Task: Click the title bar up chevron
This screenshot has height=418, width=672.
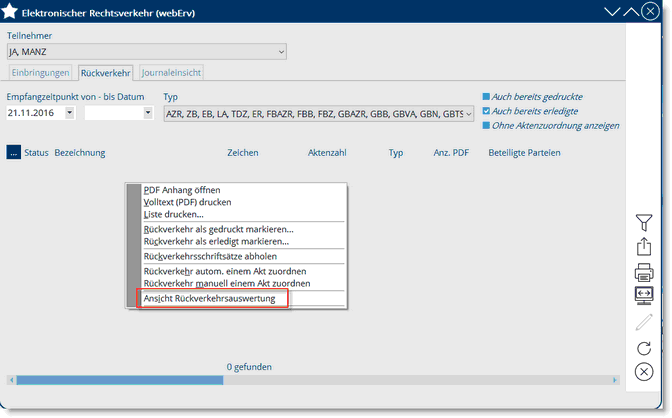Action: [x=631, y=12]
